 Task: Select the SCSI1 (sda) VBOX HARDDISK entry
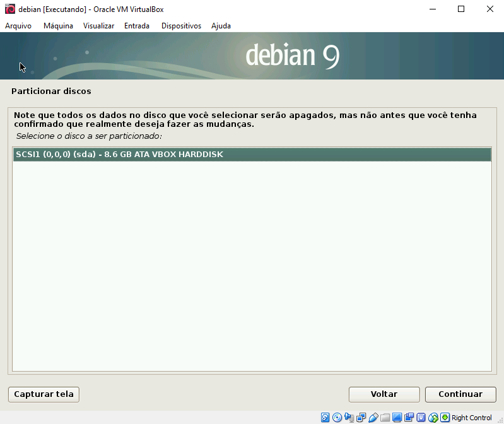pos(252,155)
